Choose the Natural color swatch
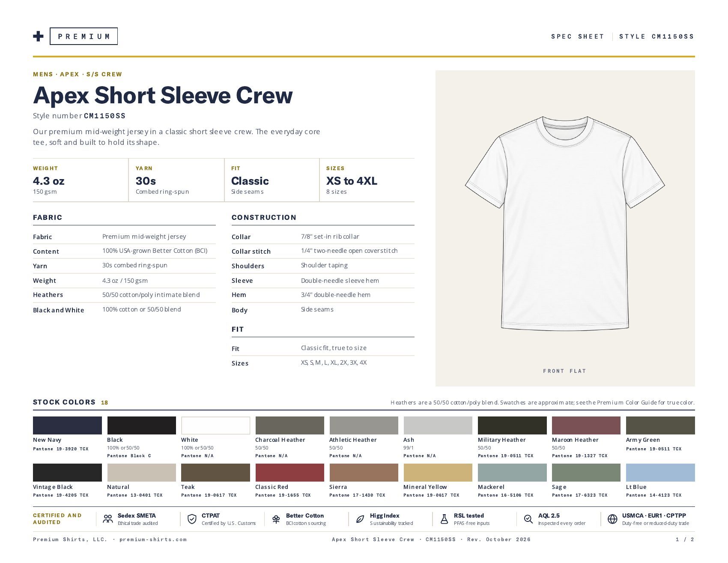Screen dimensions: 728x563 point(141,473)
